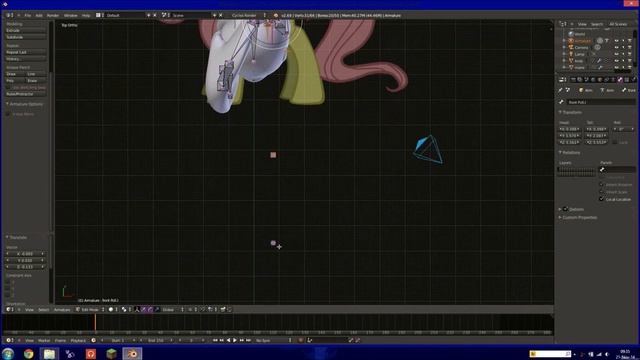Click the highlighted Bone properties tab icon

click(620, 80)
